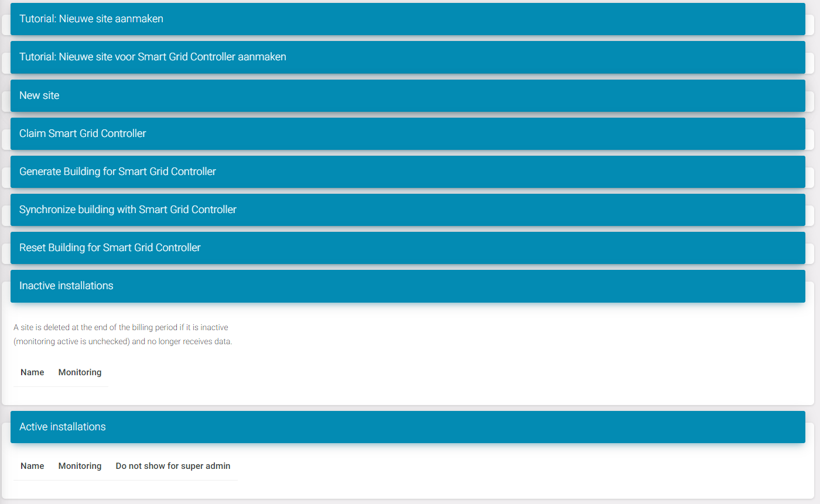Viewport: 820px width, 504px height.
Task: Click blank area right of Inactive installations description
Action: pyautogui.click(x=498, y=335)
